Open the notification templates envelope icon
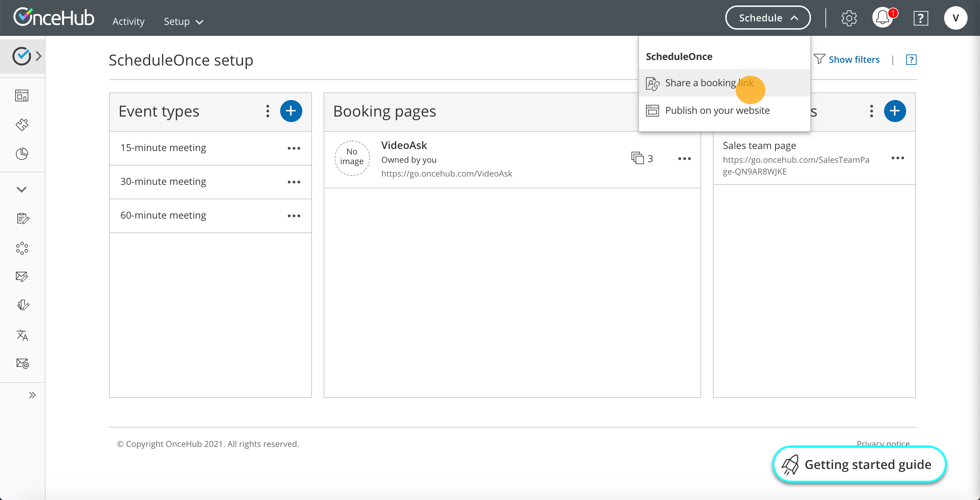The height and width of the screenshot is (500, 980). (22, 277)
